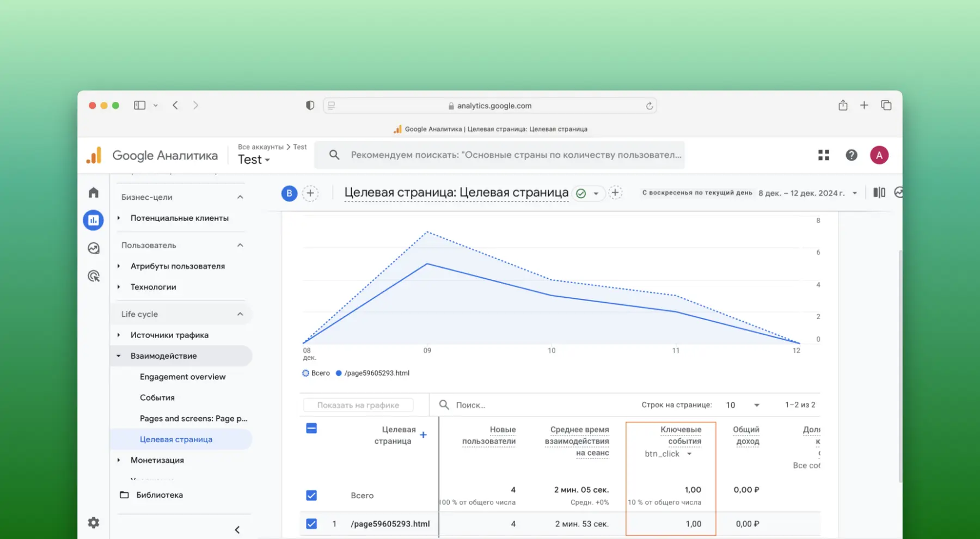Open the insights icon at right edge

pos(898,193)
